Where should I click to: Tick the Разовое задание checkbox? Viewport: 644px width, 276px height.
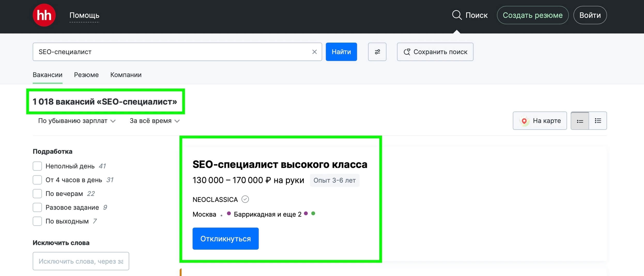(37, 207)
